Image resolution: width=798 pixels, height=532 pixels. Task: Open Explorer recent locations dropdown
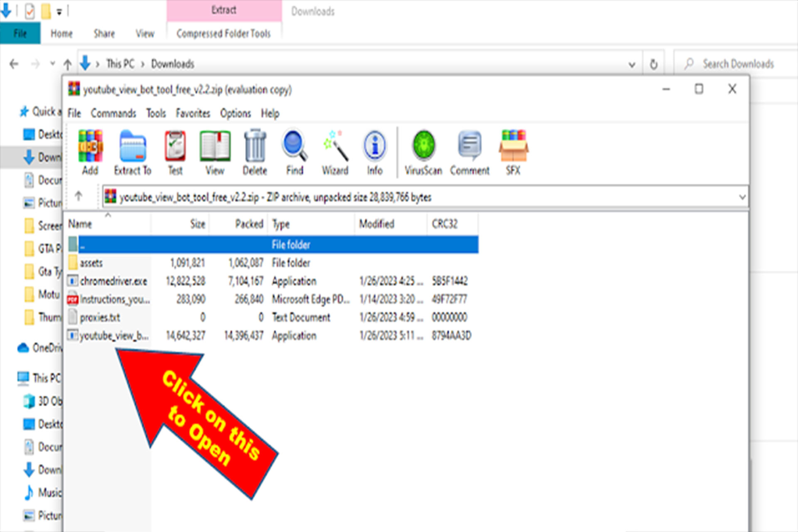(x=52, y=64)
